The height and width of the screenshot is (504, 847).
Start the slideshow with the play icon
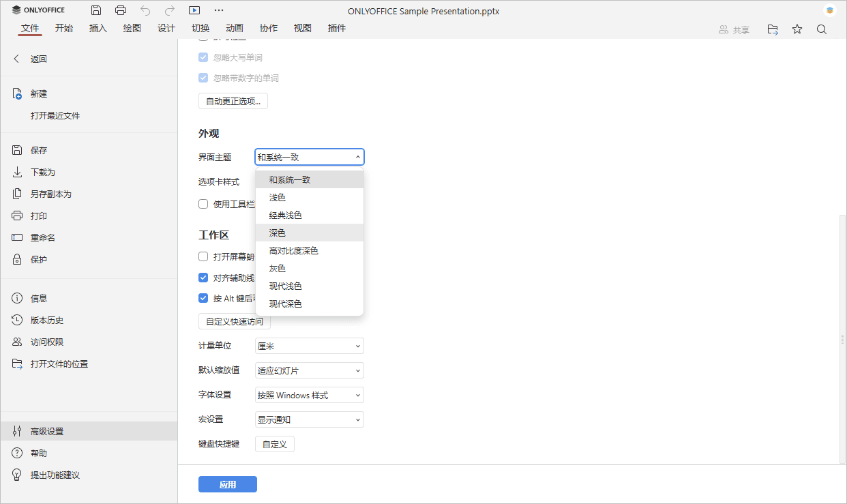click(194, 10)
